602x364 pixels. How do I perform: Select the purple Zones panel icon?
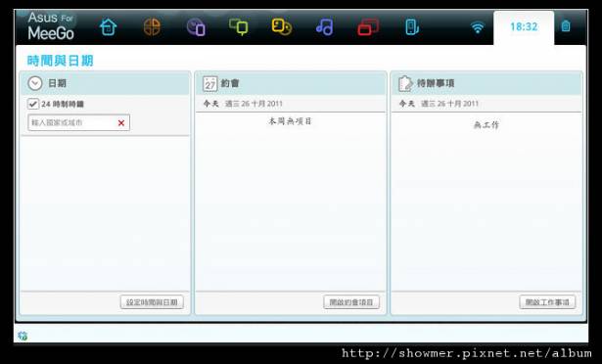click(x=196, y=27)
